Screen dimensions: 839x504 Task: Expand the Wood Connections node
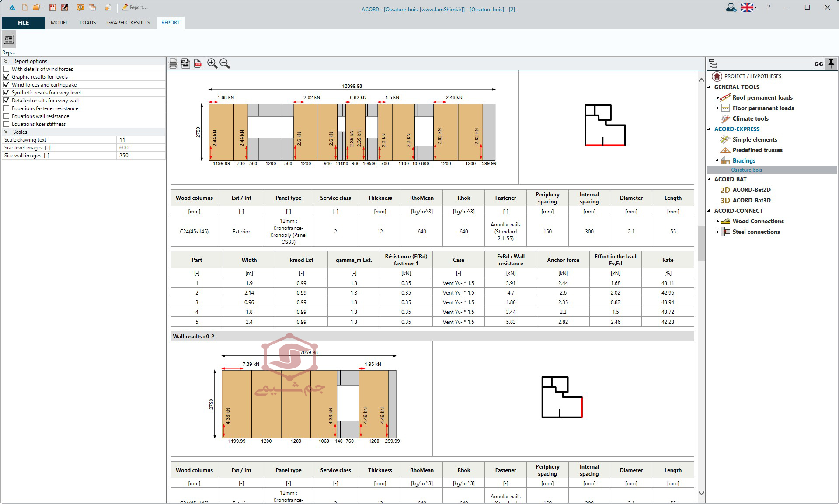coord(717,221)
